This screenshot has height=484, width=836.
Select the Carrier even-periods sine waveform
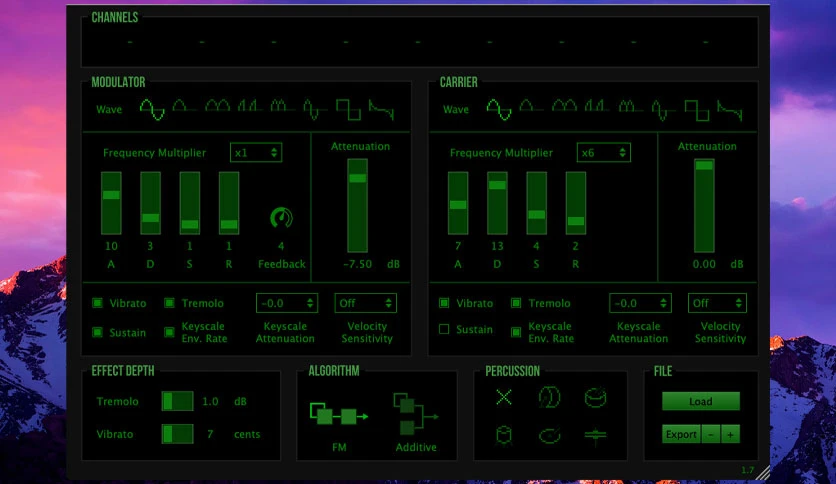click(x=629, y=106)
